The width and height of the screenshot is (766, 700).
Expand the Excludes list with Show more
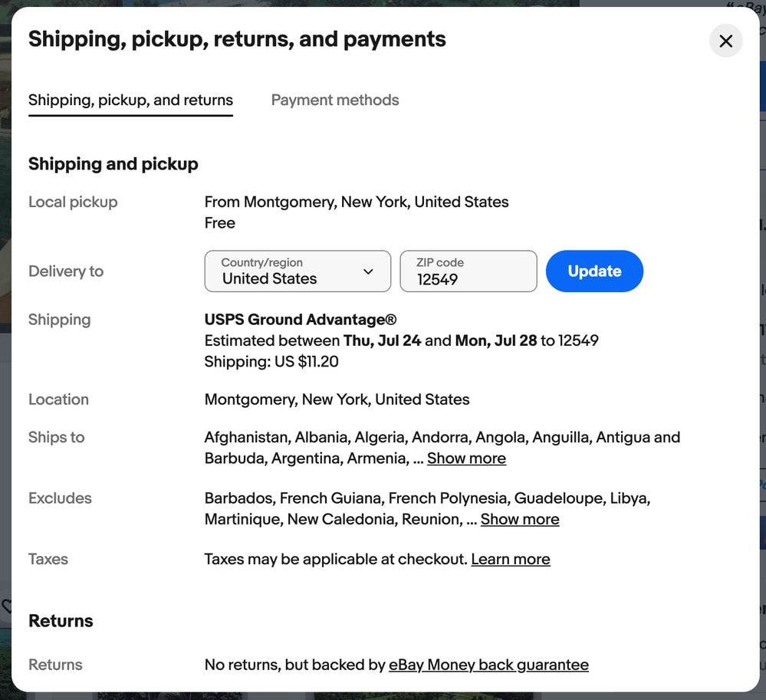[x=519, y=519]
